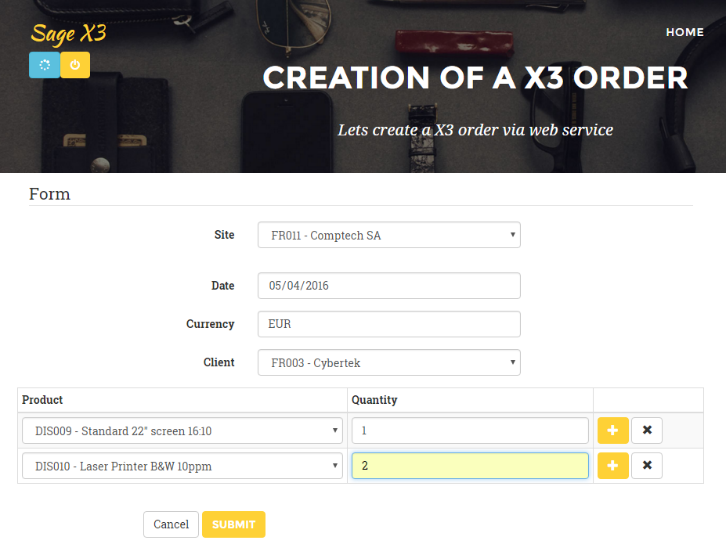Click the quantity field for DIS009 row
Screen dimensions: 726x544
470,431
